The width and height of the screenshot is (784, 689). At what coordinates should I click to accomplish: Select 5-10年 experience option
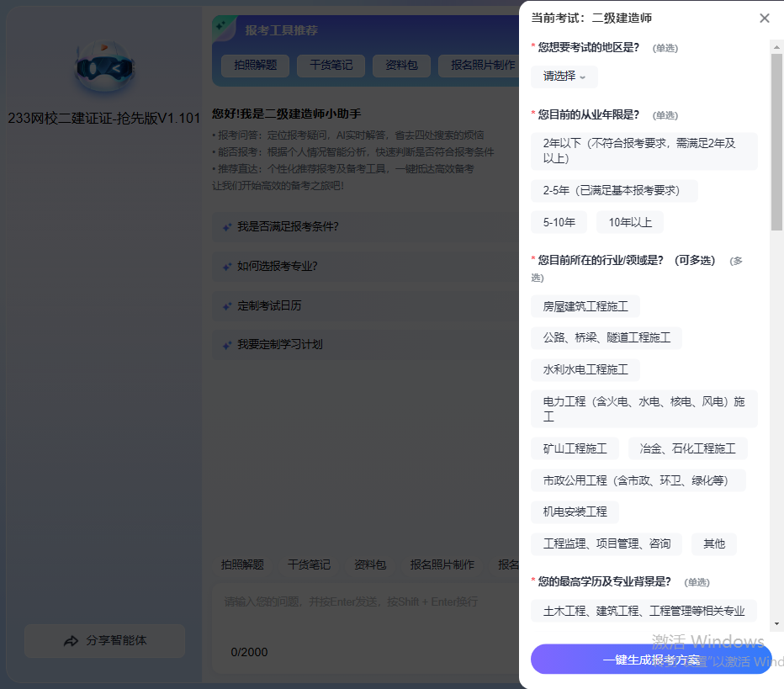click(x=559, y=222)
